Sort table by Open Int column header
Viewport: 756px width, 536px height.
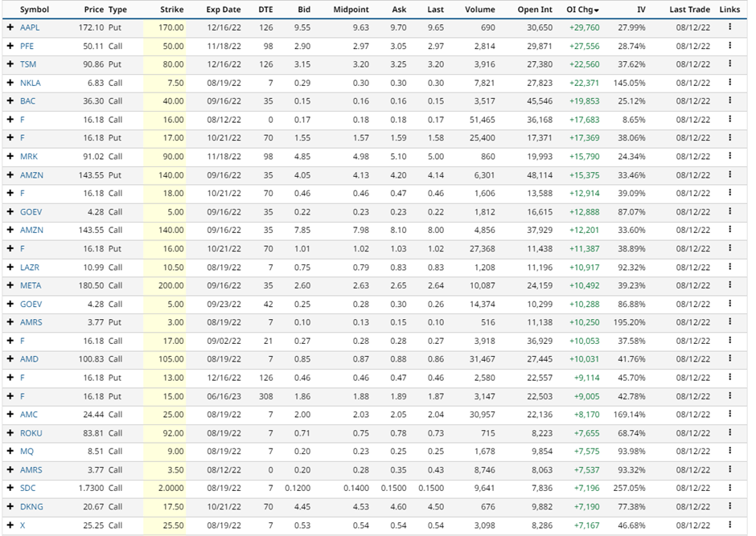(x=535, y=10)
